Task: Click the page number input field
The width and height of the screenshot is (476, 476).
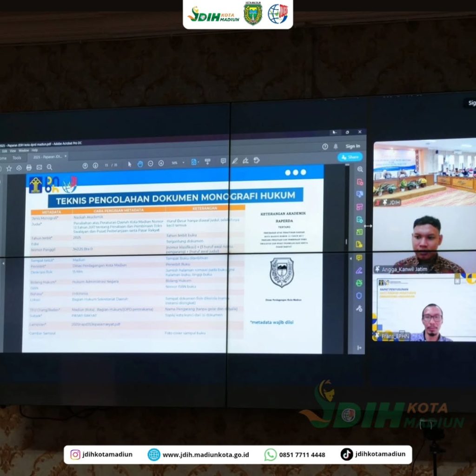Action: (106, 165)
